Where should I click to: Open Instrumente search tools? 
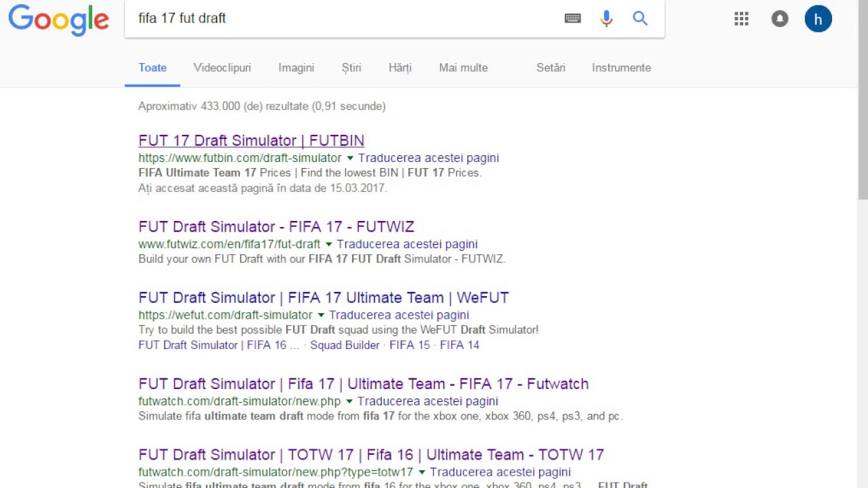(621, 68)
